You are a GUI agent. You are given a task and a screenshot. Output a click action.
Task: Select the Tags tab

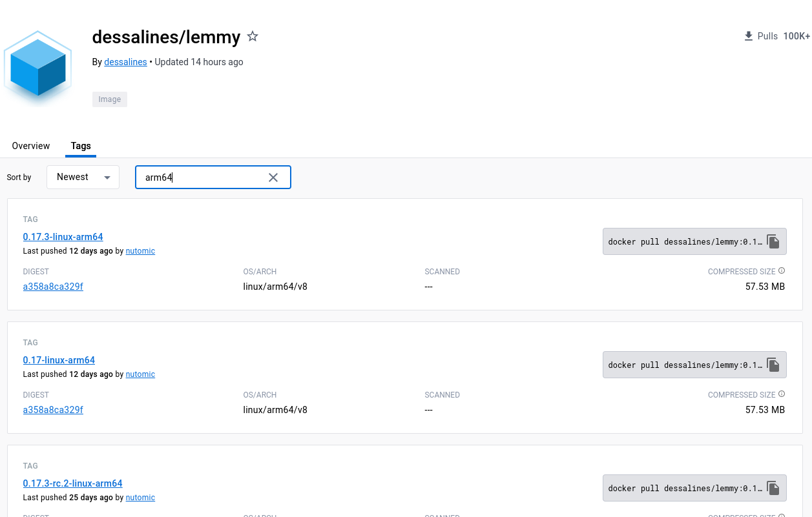[x=81, y=146]
